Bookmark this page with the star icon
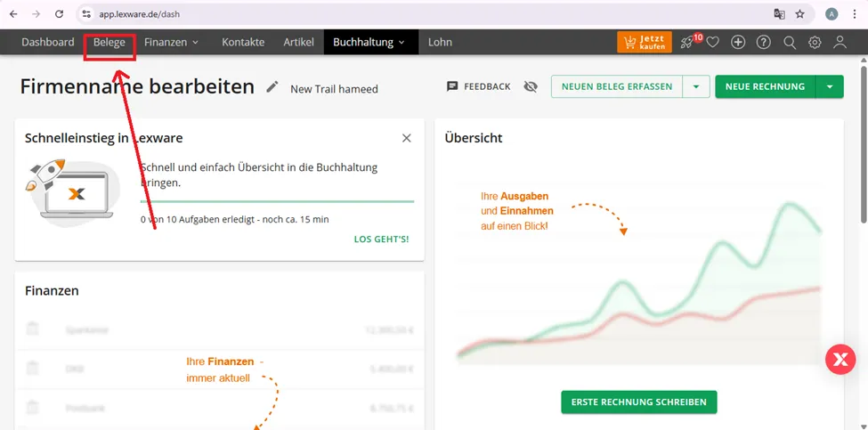This screenshot has height=430, width=868. pos(800,14)
